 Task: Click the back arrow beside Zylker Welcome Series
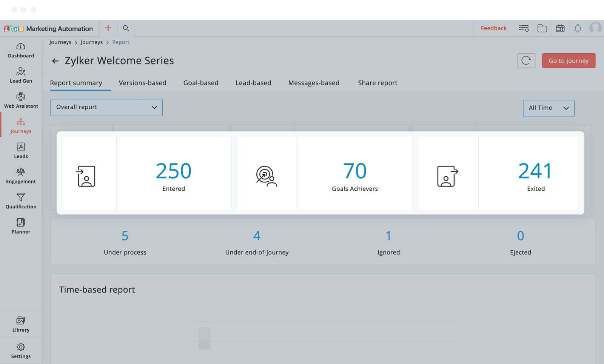pos(55,61)
